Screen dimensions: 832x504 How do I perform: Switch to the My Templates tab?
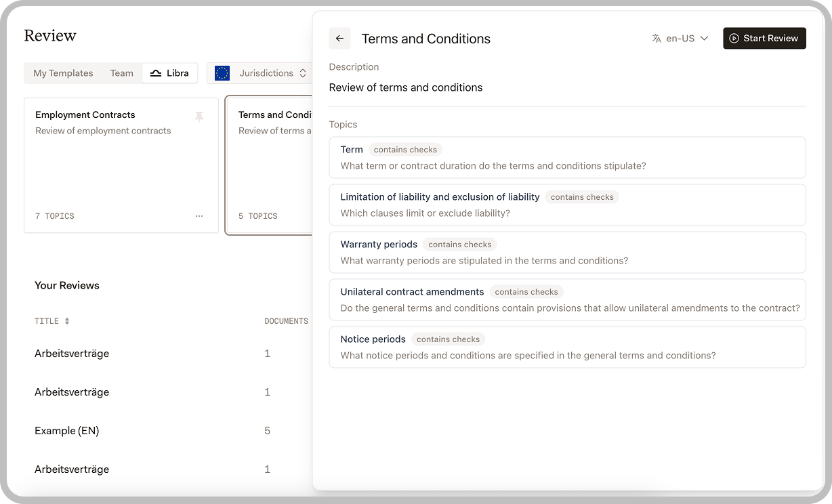tap(62, 72)
